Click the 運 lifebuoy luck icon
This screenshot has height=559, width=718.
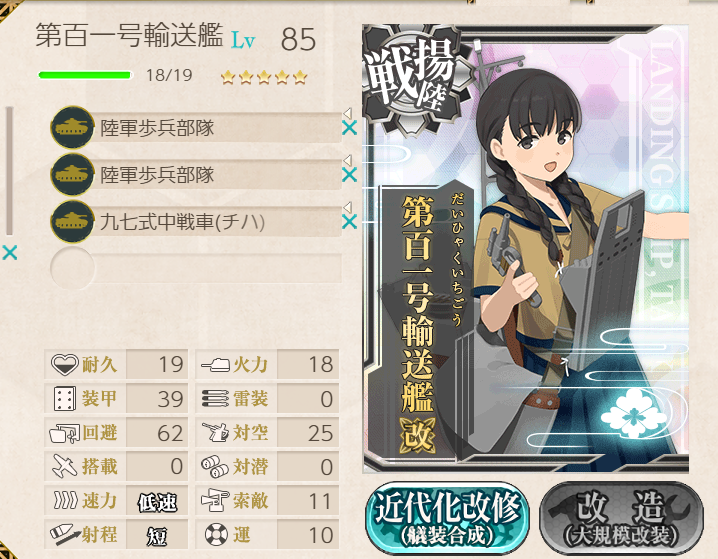click(x=216, y=535)
